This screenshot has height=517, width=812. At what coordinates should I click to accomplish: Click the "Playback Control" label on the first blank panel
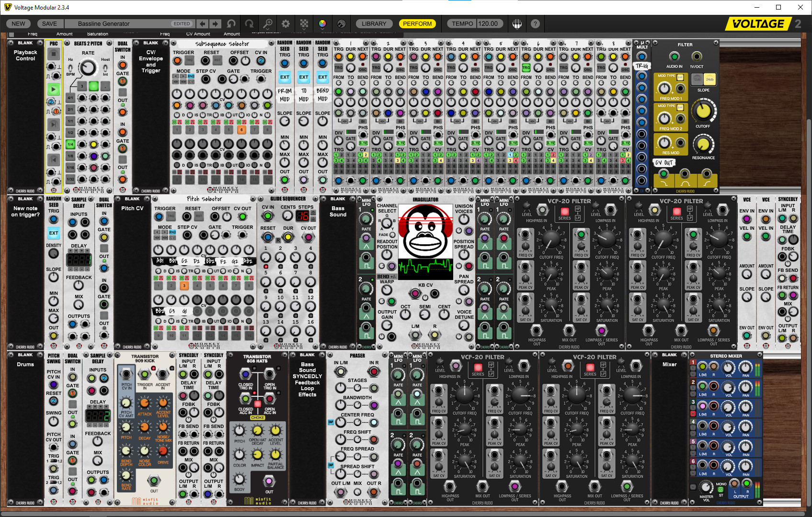(25, 56)
